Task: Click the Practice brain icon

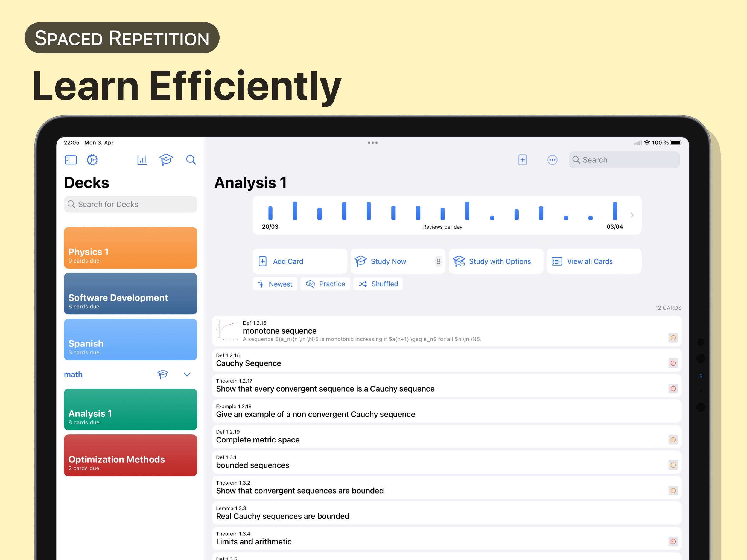Action: click(310, 284)
